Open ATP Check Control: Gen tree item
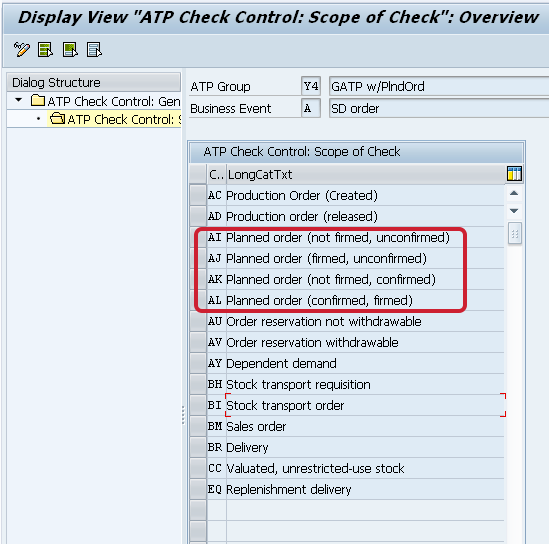549x544 pixels. [113, 102]
